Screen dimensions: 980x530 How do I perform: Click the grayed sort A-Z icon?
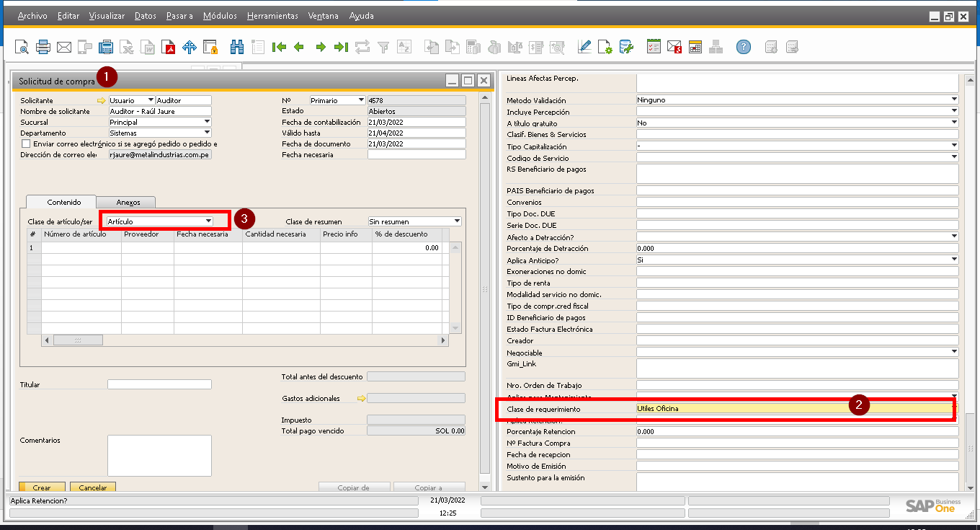pyautogui.click(x=404, y=47)
